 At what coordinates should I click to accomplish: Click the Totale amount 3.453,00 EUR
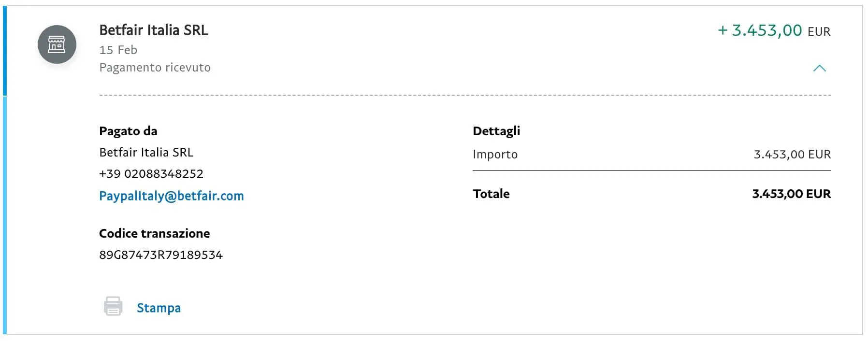(x=791, y=194)
